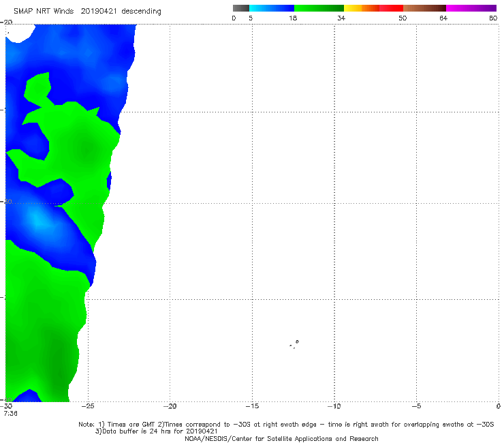Click the colorbar label '50'
This screenshot has width=504, height=443.
click(x=403, y=18)
